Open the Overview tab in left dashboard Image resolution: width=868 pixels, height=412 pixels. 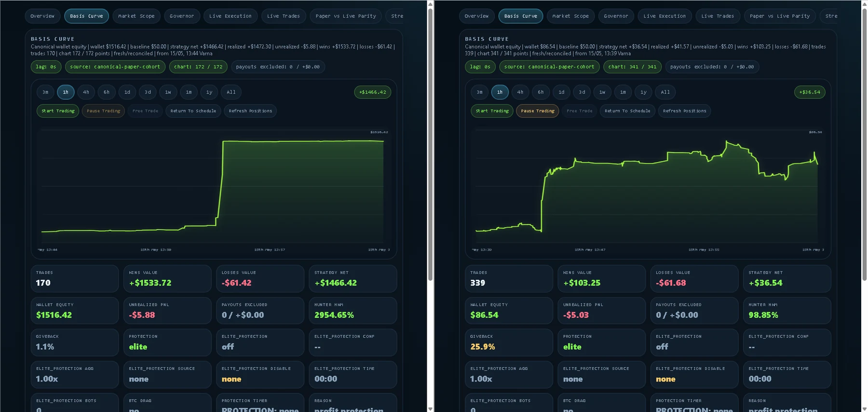point(42,16)
